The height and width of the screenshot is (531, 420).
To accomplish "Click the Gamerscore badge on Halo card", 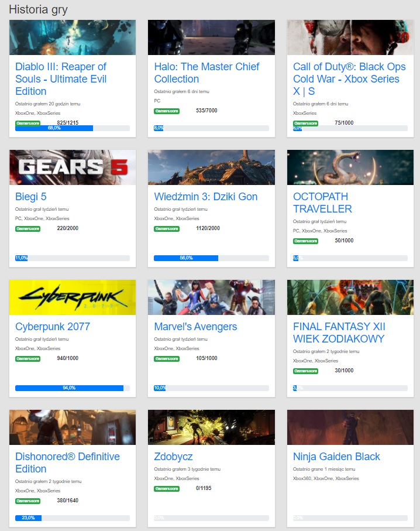I will pyautogui.click(x=167, y=111).
